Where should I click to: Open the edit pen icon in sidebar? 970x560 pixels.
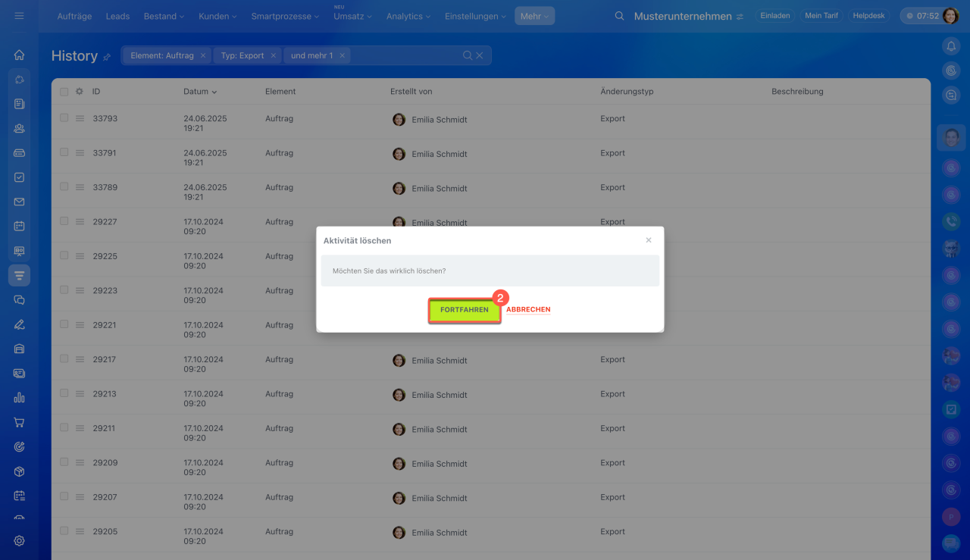19,324
